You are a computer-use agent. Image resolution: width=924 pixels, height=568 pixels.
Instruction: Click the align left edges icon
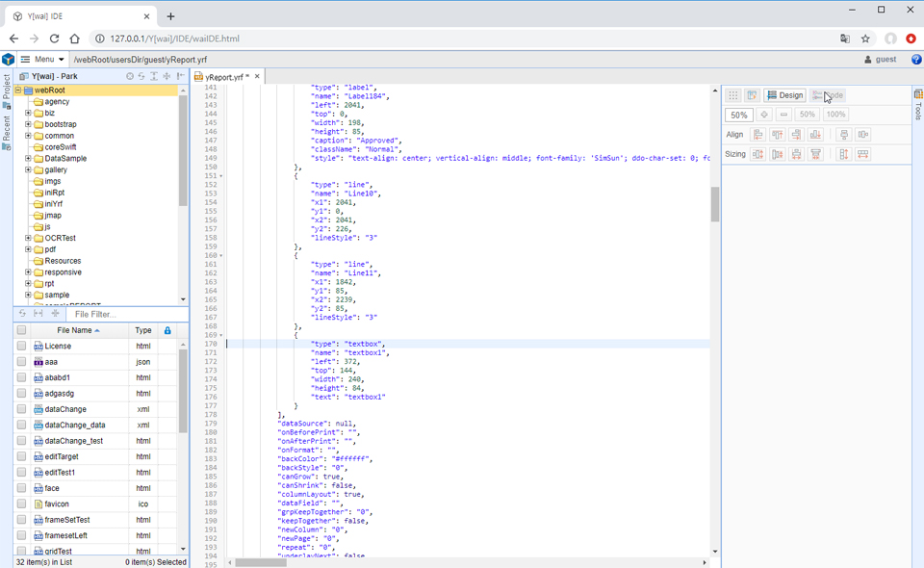tap(758, 135)
